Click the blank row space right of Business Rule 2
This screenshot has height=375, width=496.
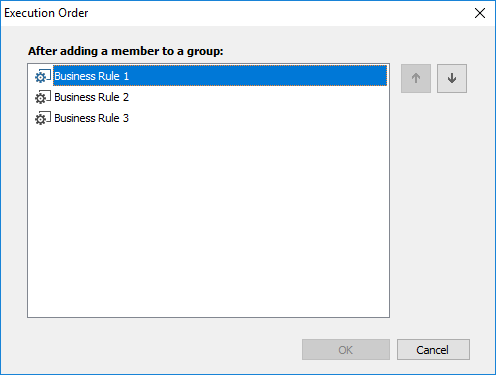coord(258,97)
